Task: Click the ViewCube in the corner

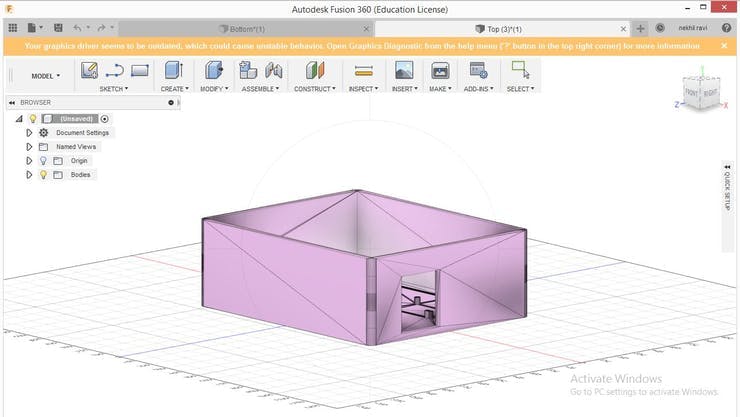Action: (x=701, y=93)
